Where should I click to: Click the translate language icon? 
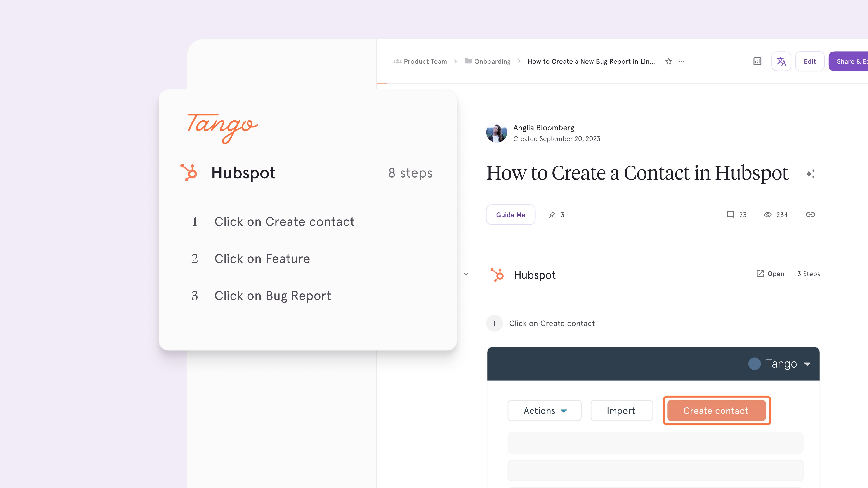[781, 61]
